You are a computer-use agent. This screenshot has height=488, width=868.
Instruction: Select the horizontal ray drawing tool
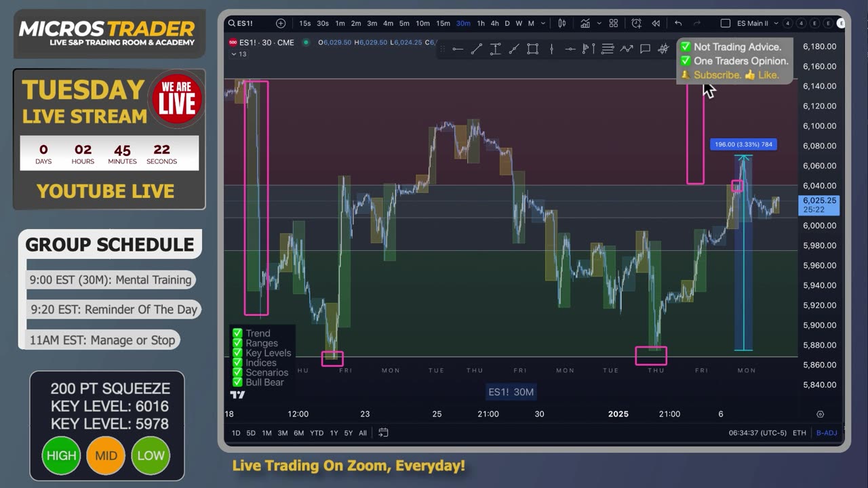(570, 49)
